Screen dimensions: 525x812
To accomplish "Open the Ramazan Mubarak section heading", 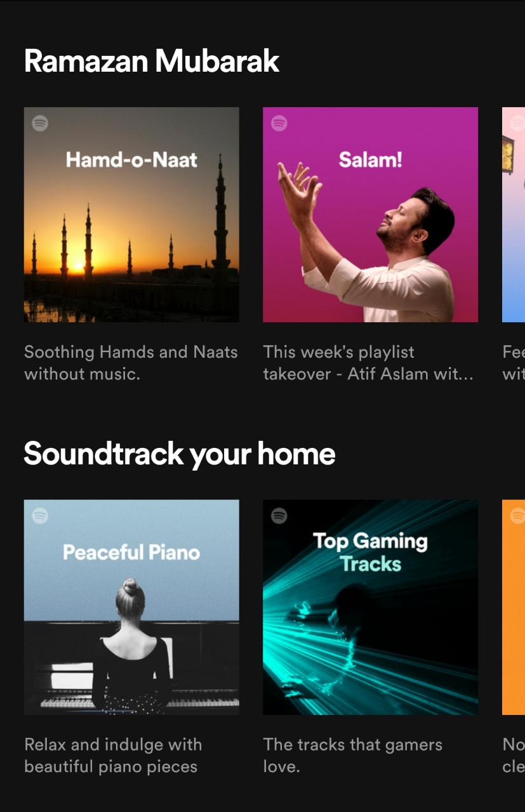I will click(152, 62).
